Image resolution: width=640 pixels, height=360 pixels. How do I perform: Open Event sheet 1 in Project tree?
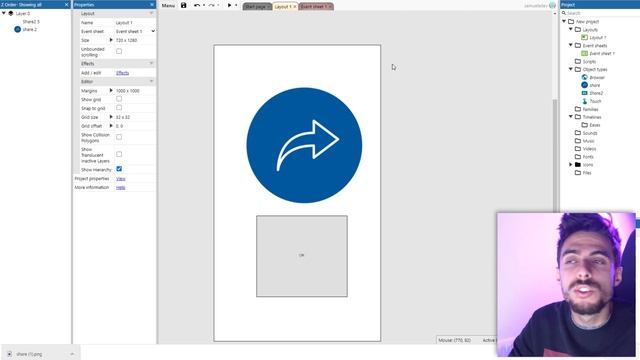tap(598, 53)
